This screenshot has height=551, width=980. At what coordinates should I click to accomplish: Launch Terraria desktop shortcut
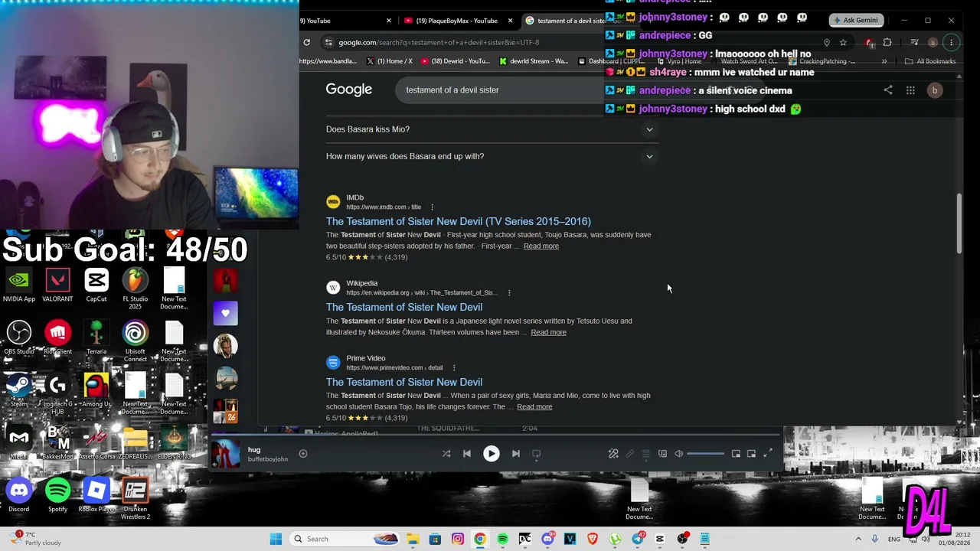coord(96,337)
